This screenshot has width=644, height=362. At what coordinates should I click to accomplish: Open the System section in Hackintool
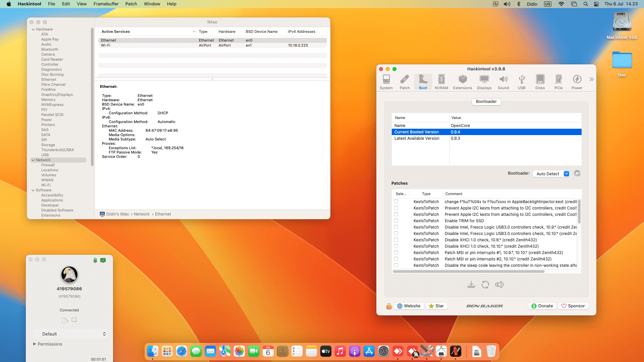(x=386, y=81)
